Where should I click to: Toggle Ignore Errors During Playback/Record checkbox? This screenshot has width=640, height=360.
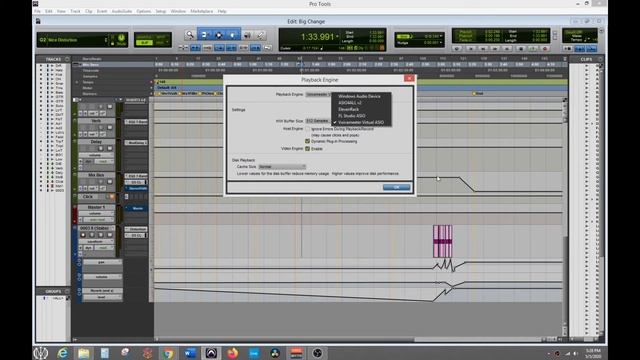(308, 129)
